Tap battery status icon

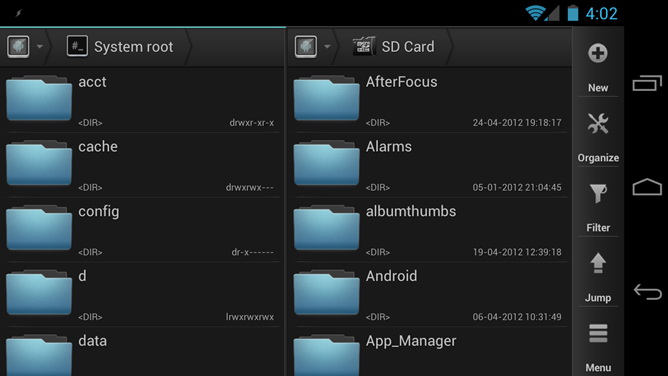pyautogui.click(x=573, y=13)
